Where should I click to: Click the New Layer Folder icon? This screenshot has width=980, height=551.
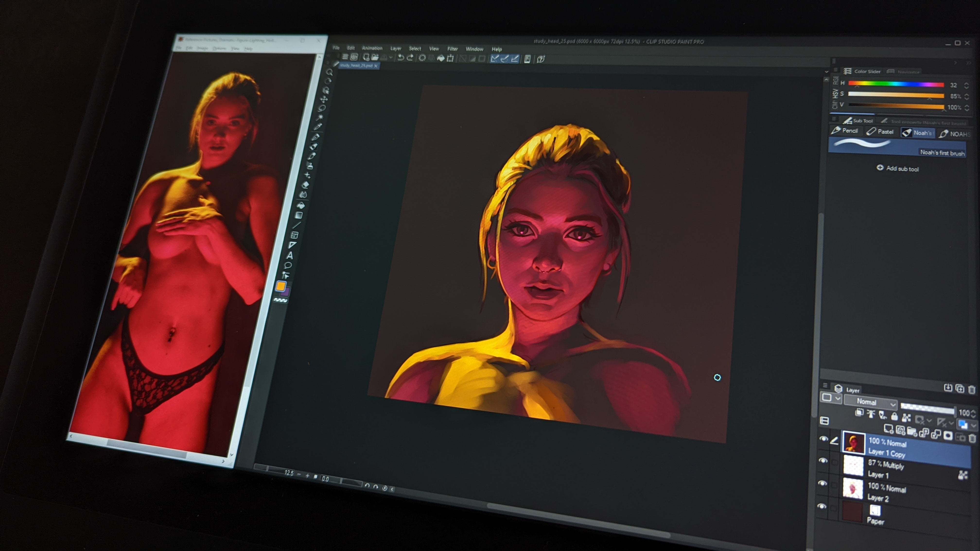click(x=911, y=431)
